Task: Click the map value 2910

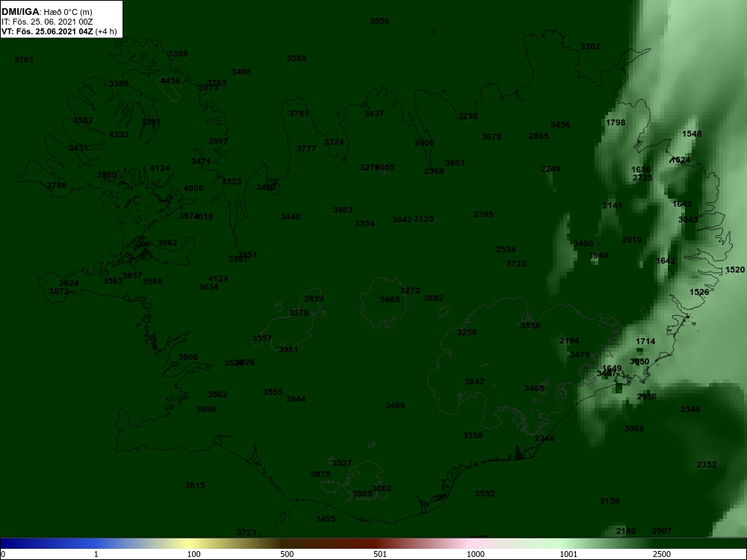Action: tap(632, 240)
